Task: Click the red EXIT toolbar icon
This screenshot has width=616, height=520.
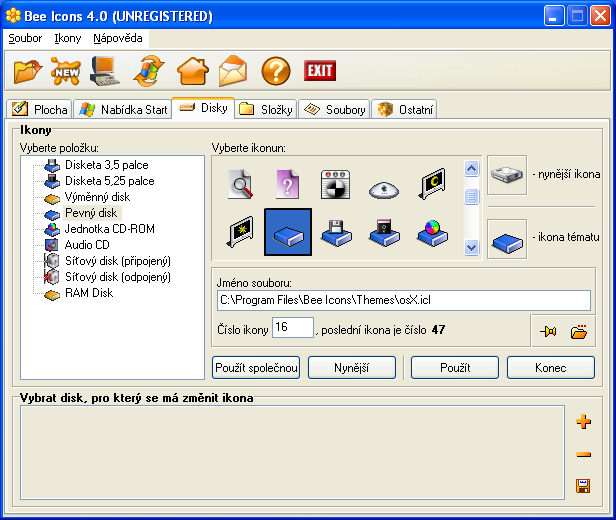Action: pos(320,71)
